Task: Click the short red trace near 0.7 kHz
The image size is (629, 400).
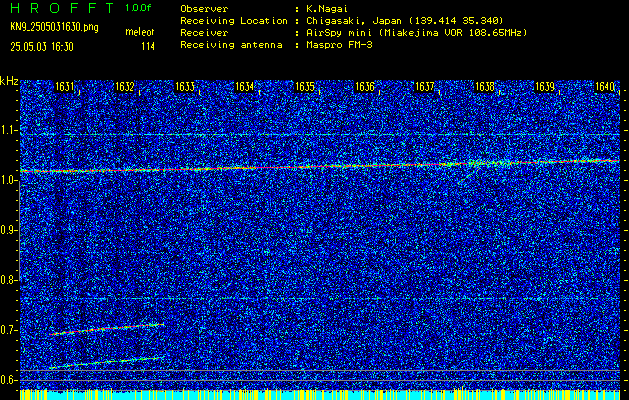Action: [107, 329]
